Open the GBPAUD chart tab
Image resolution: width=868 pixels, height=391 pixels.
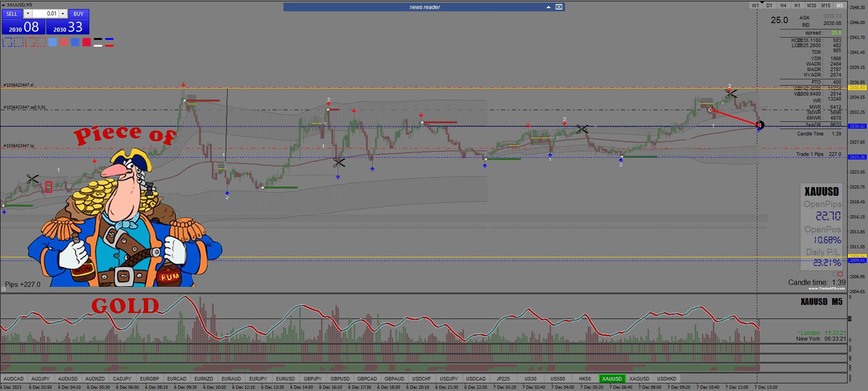(395, 379)
